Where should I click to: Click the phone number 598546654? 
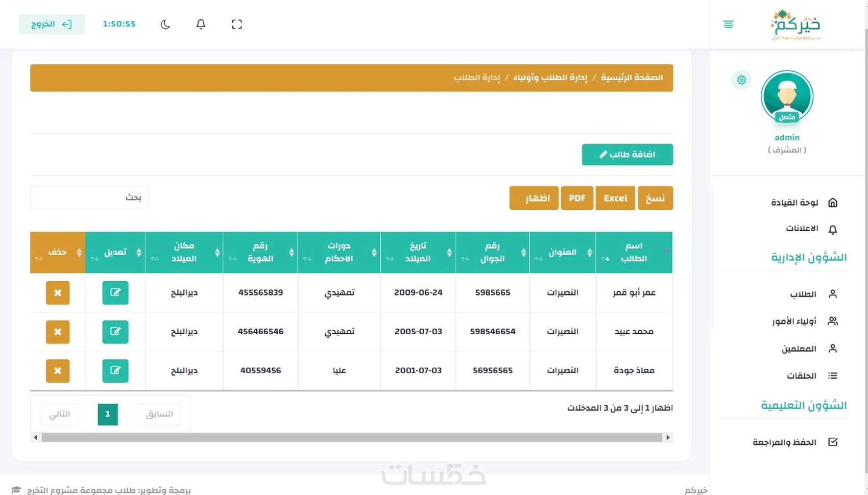(493, 332)
